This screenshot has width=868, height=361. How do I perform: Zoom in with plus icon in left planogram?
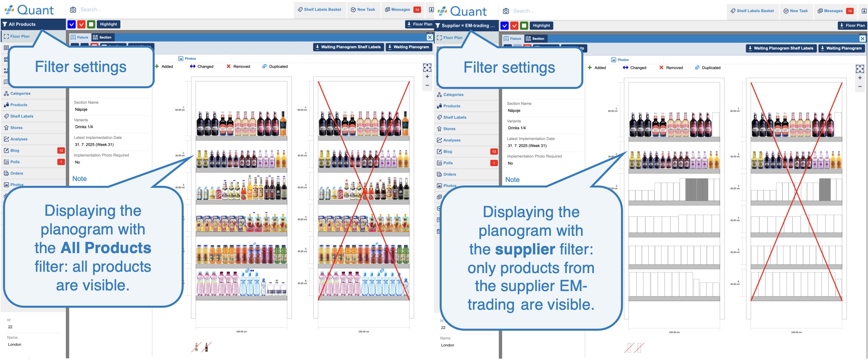(x=427, y=77)
